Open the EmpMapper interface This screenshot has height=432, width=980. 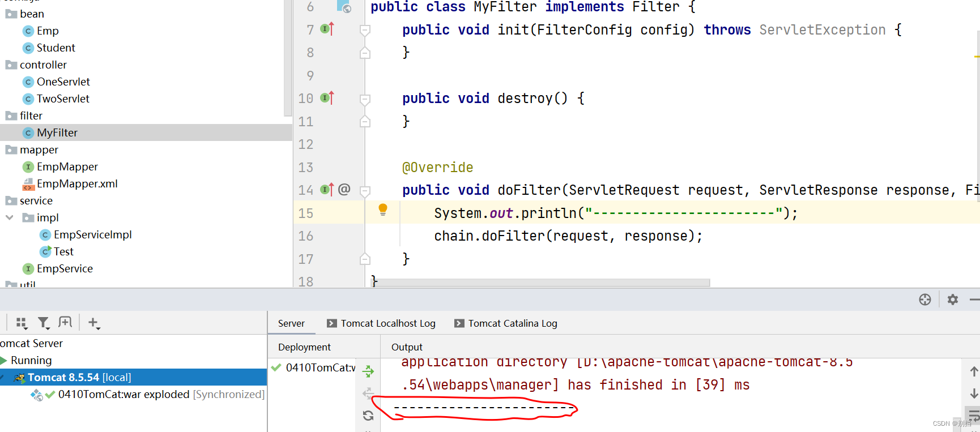click(x=67, y=166)
